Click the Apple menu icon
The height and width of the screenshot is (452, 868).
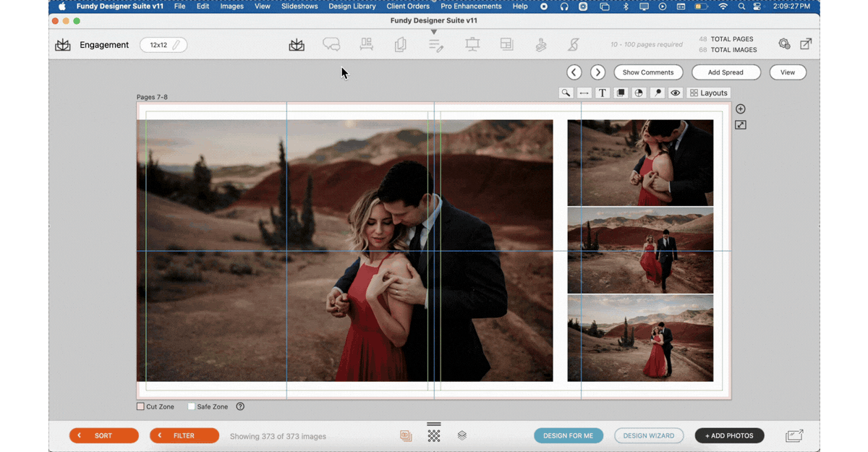click(61, 7)
